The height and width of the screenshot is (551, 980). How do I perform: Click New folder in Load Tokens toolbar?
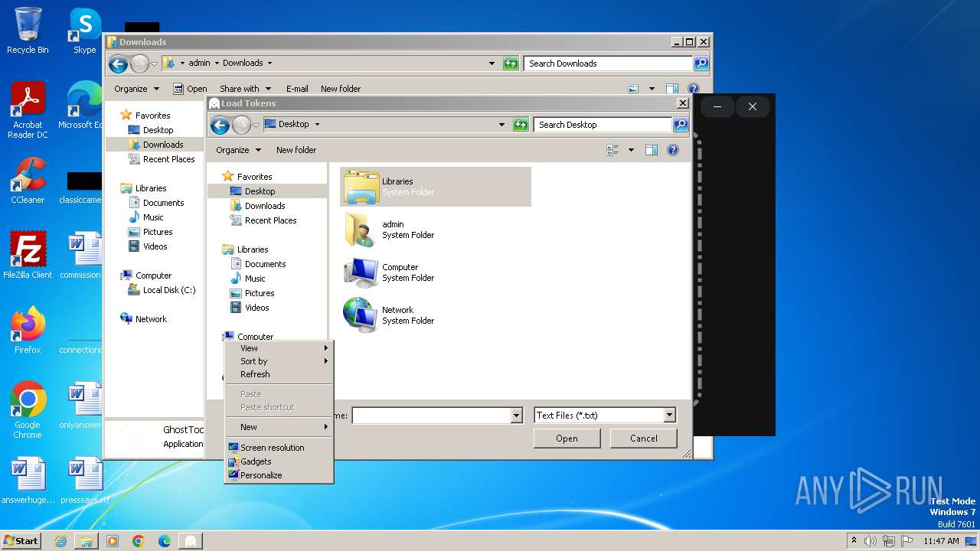(296, 150)
